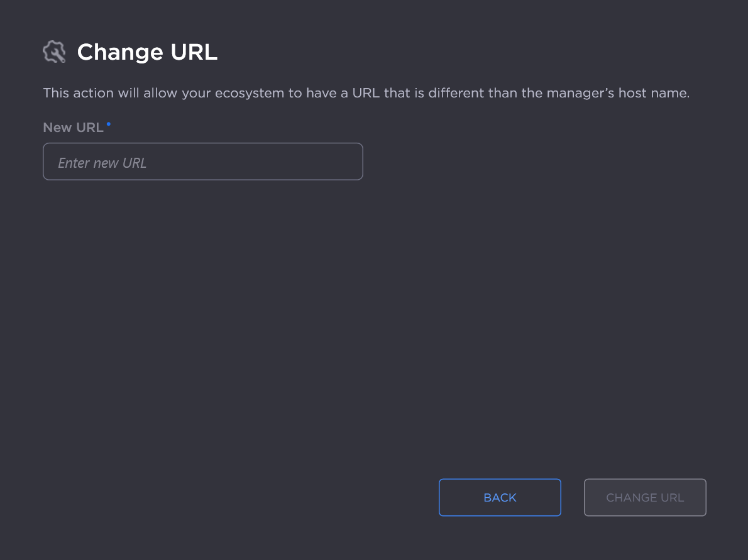Click the "Change URL" page heading

pyautogui.click(x=147, y=52)
